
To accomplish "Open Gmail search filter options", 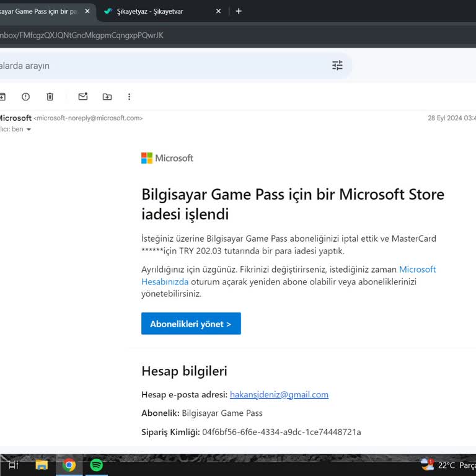I will coord(337,65).
